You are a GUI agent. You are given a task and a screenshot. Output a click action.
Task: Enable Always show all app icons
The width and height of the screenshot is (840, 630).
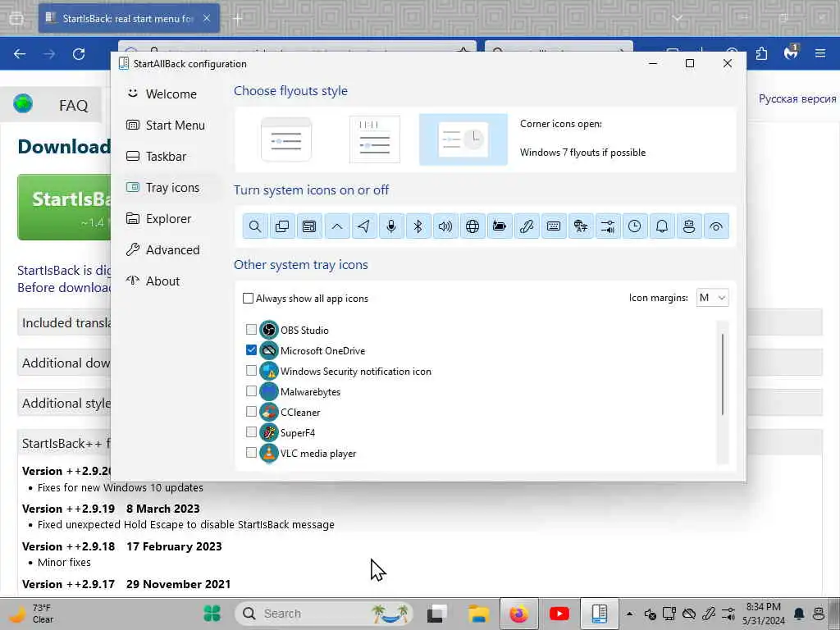tap(248, 299)
